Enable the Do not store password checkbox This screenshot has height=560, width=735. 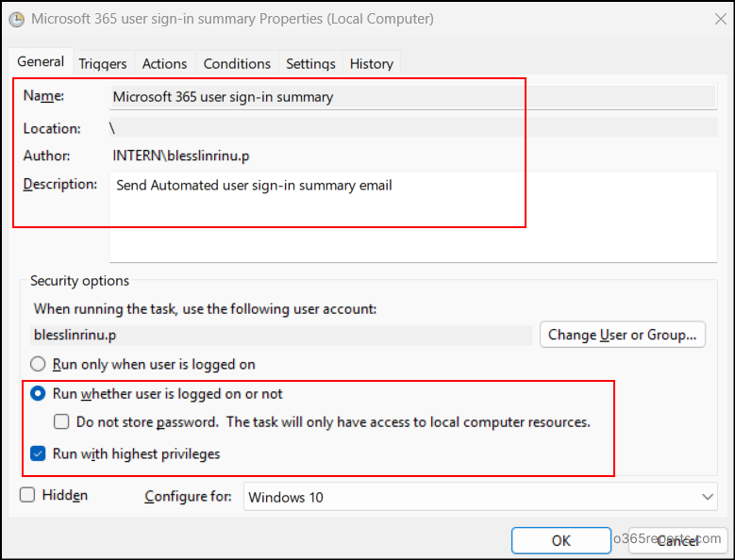pos(62,422)
